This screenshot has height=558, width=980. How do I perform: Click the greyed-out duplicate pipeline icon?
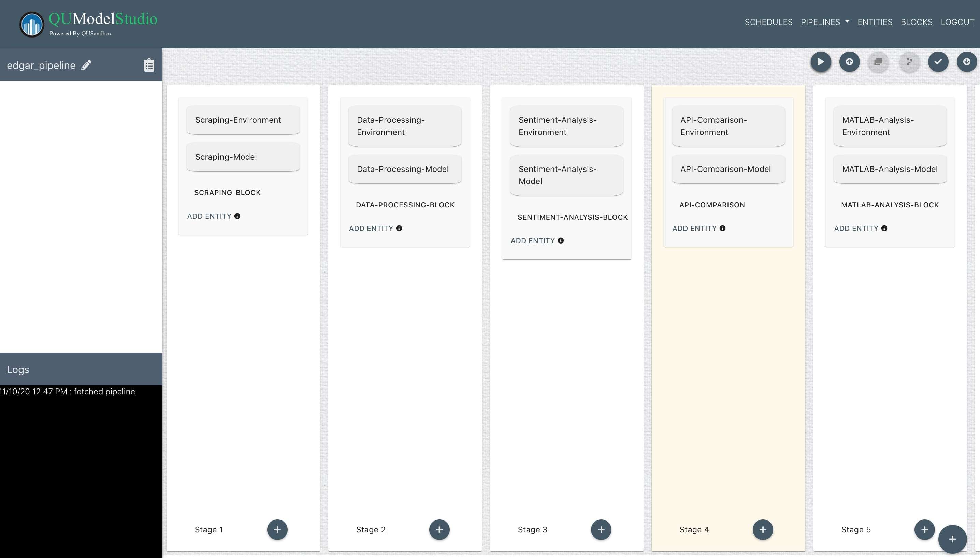pos(878,62)
